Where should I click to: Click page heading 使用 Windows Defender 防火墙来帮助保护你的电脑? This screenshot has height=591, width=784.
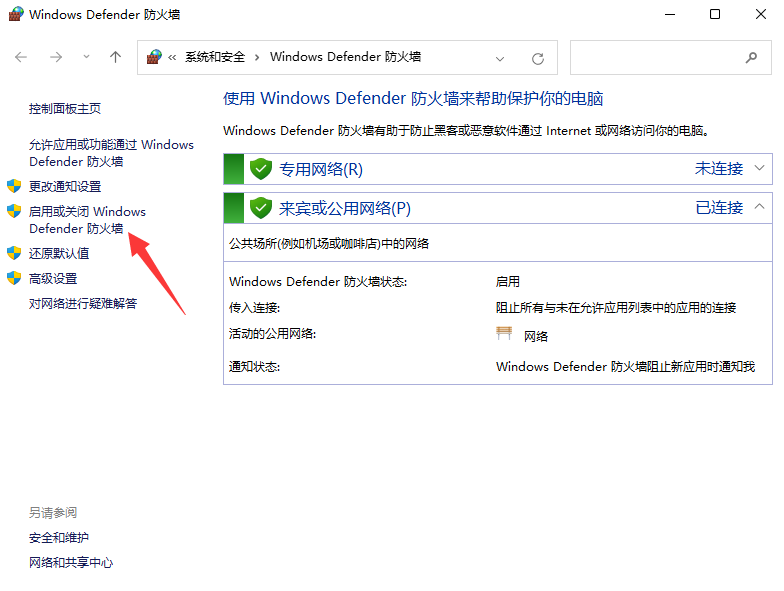tap(413, 98)
